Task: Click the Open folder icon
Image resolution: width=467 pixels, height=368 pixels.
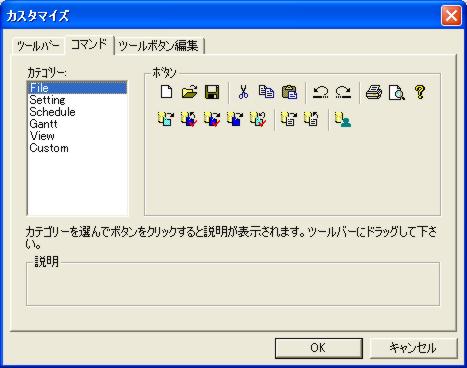Action: (189, 92)
